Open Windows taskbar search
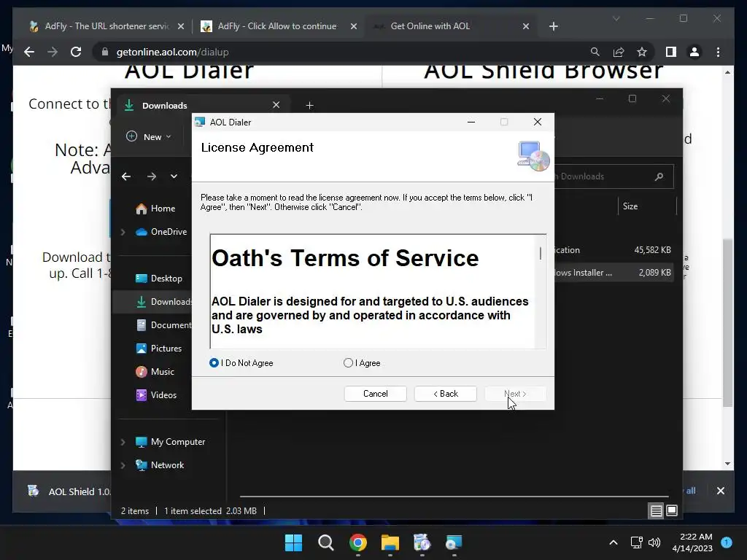This screenshot has width=747, height=560. [326, 542]
